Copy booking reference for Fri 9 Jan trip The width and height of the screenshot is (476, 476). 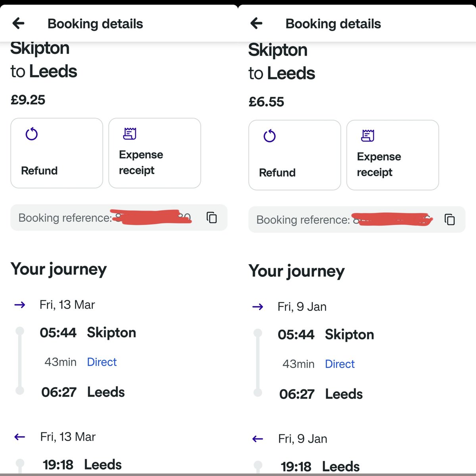[x=450, y=219]
